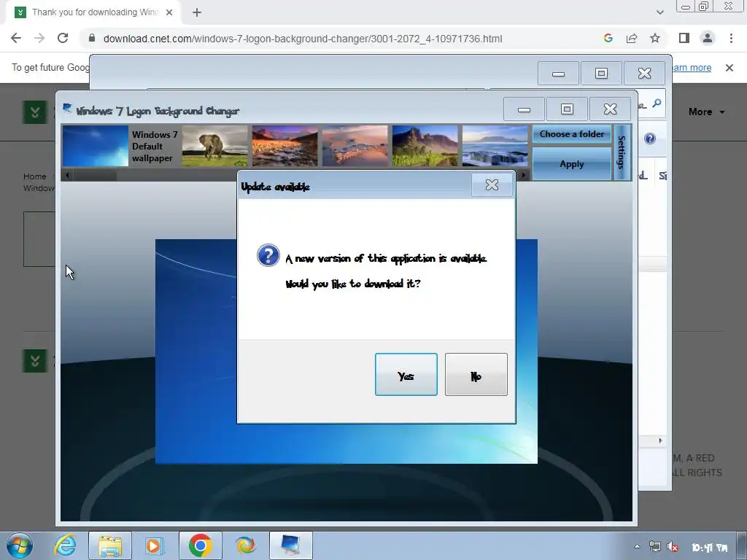Image resolution: width=747 pixels, height=560 pixels.
Task: Click the Home breadcrumb link
Action: [35, 176]
